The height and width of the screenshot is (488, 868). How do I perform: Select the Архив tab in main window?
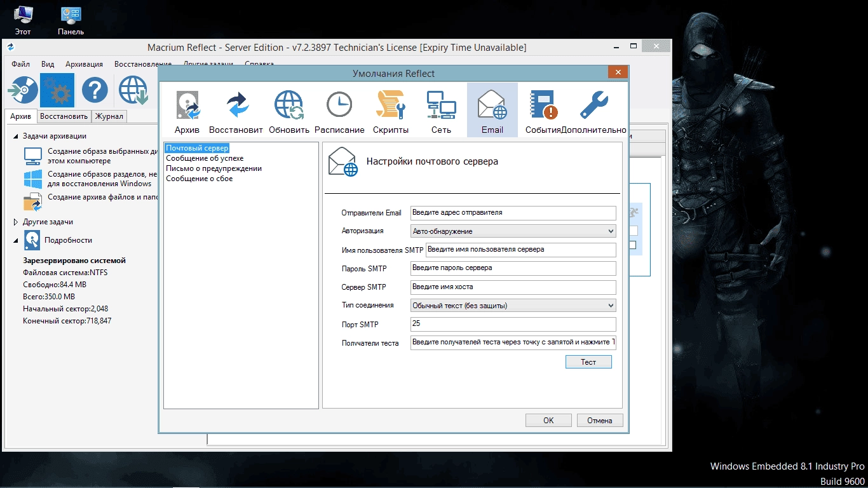[20, 116]
